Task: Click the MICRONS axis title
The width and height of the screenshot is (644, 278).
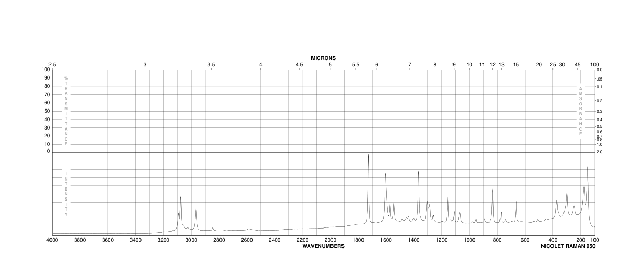Action: tap(323, 58)
